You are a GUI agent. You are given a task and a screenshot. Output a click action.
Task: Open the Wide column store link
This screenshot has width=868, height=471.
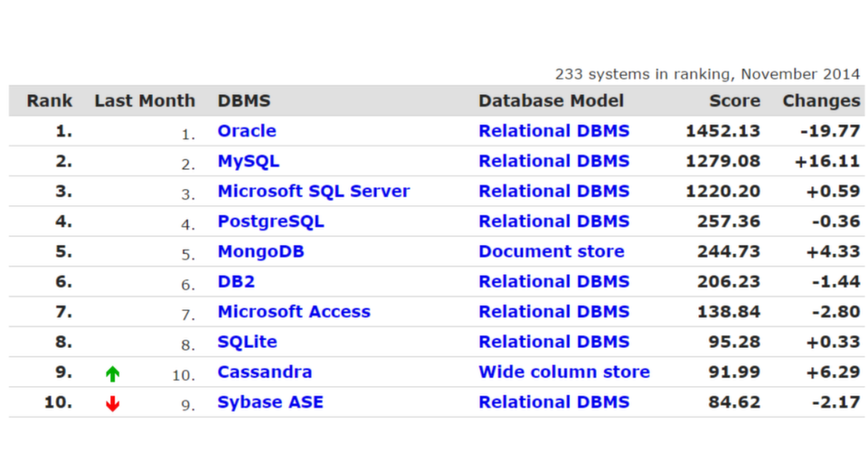(x=564, y=372)
